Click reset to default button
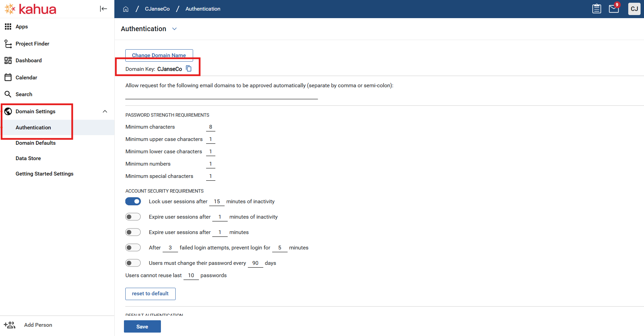The height and width of the screenshot is (336, 644). [150, 294]
